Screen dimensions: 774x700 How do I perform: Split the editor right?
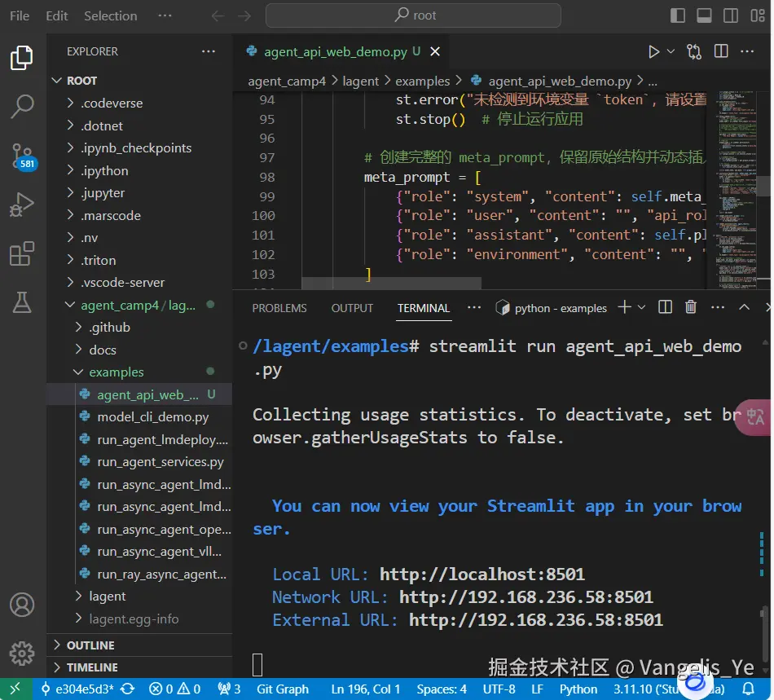[721, 52]
